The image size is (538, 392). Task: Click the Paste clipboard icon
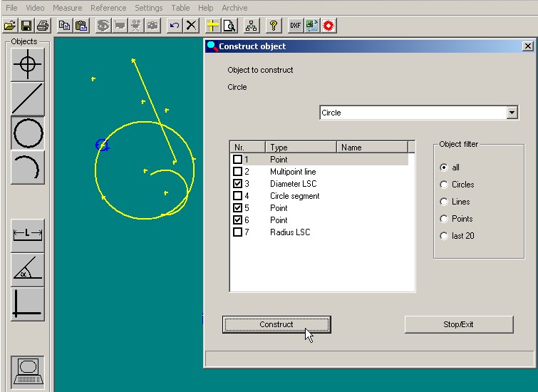(81, 26)
